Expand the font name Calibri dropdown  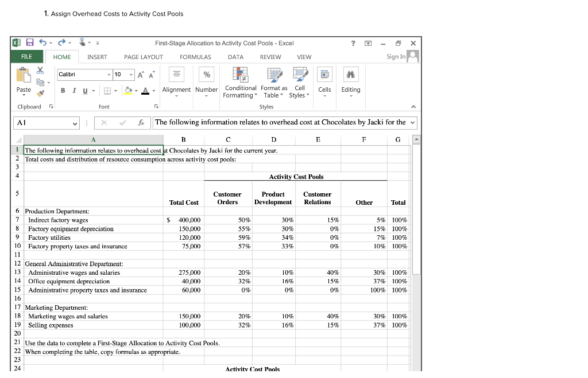pyautogui.click(x=109, y=75)
